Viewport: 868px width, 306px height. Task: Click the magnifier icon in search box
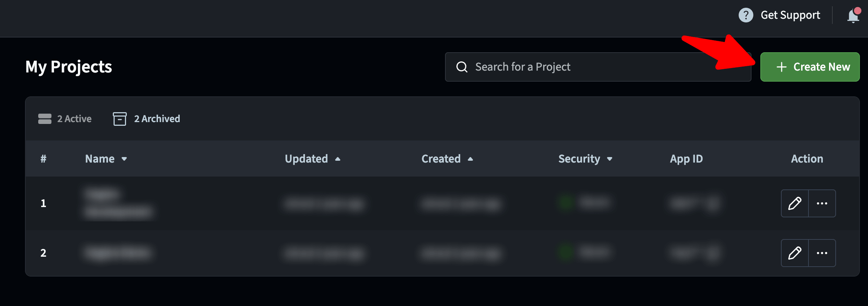(x=462, y=67)
